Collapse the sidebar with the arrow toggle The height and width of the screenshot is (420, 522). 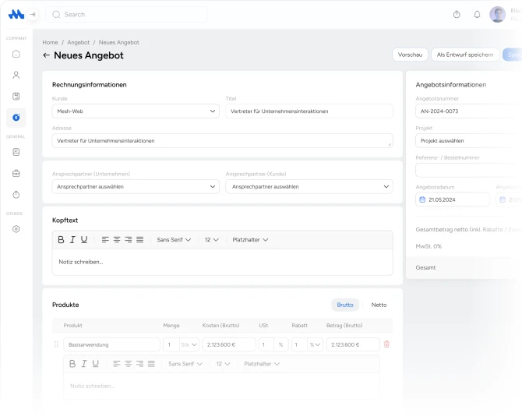tap(33, 15)
